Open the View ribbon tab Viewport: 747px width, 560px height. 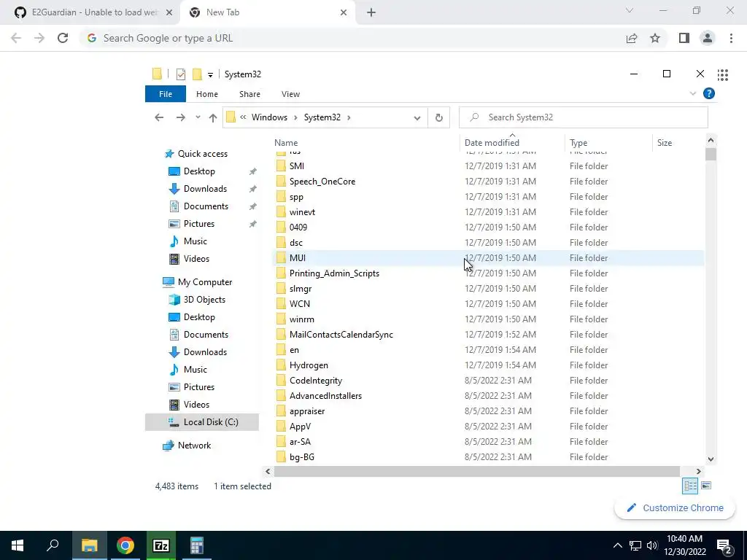tap(290, 94)
